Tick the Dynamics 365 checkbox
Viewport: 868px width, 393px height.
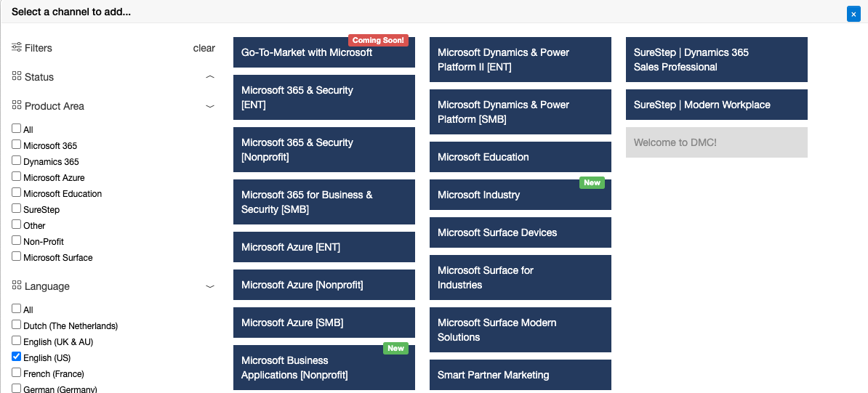point(17,161)
